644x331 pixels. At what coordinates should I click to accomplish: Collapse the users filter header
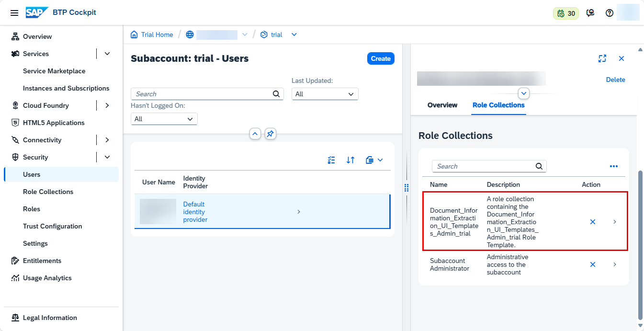click(255, 134)
